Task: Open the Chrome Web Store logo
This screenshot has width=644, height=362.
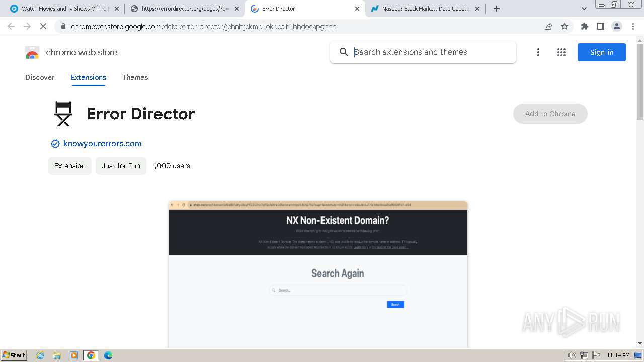Action: click(32, 52)
